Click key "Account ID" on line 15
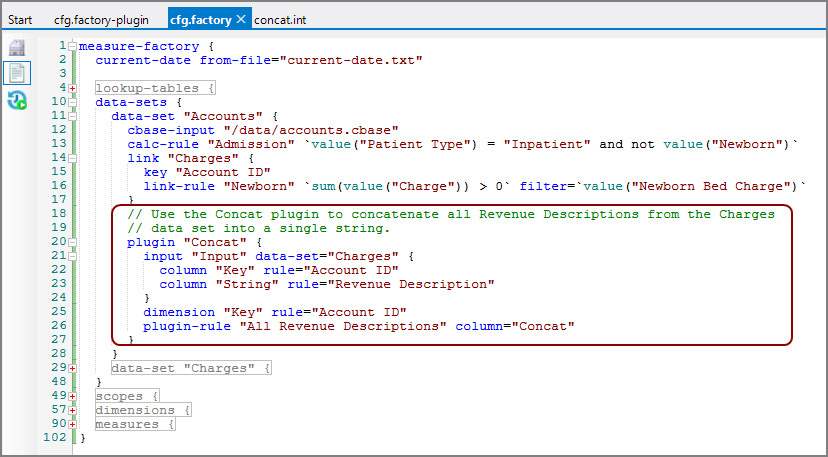Image resolution: width=828 pixels, height=457 pixels. point(207,172)
